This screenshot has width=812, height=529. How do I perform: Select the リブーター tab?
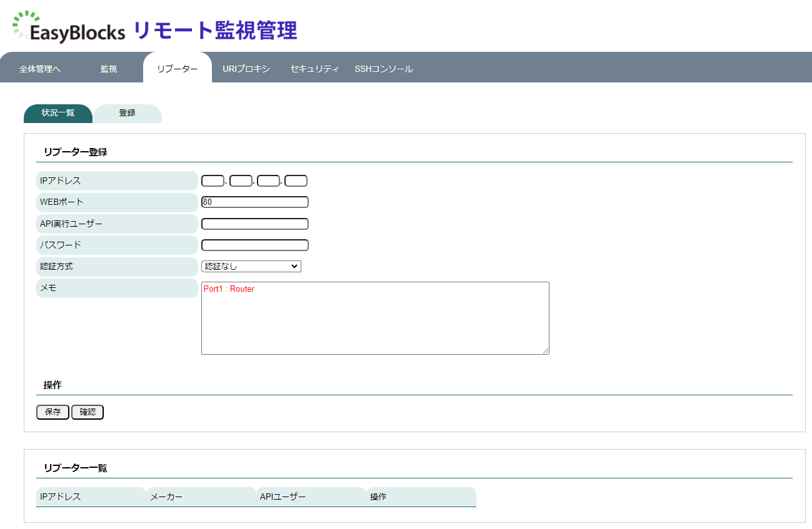178,67
